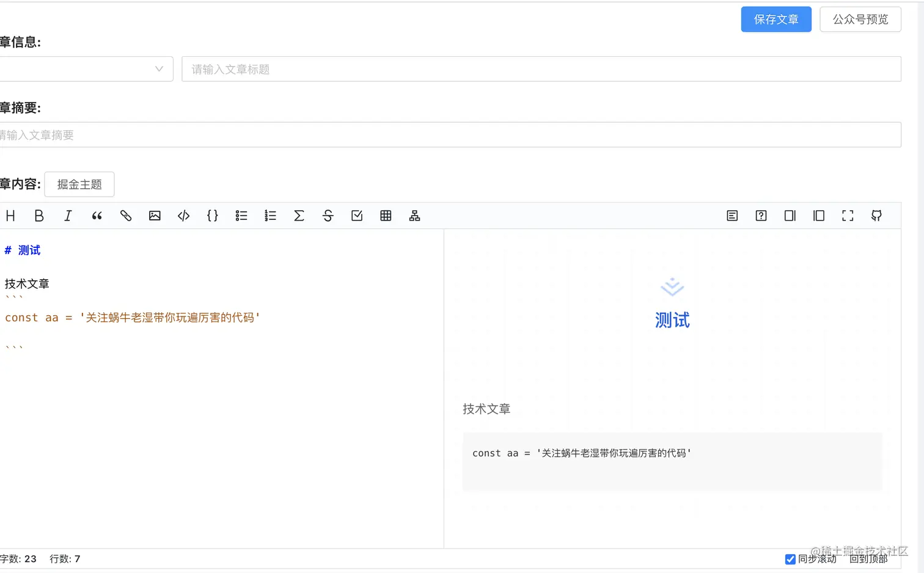The width and height of the screenshot is (924, 573).
Task: Open the GitHub source link icon
Action: point(876,216)
